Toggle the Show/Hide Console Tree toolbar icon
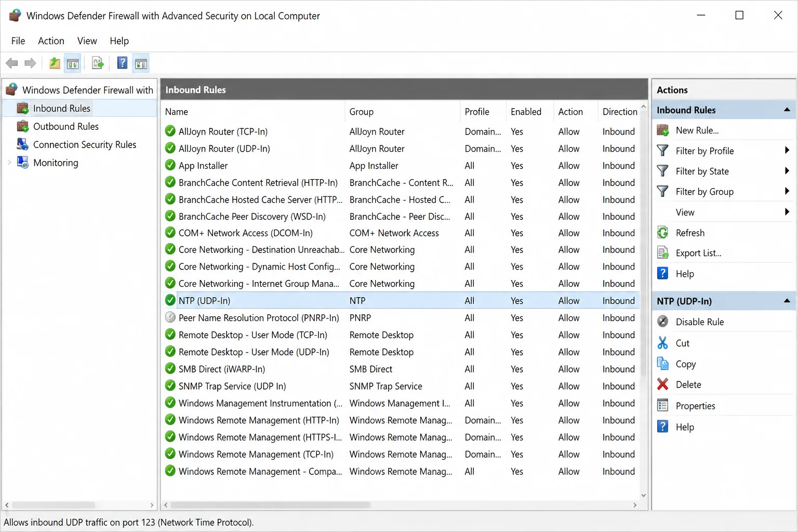 point(73,63)
